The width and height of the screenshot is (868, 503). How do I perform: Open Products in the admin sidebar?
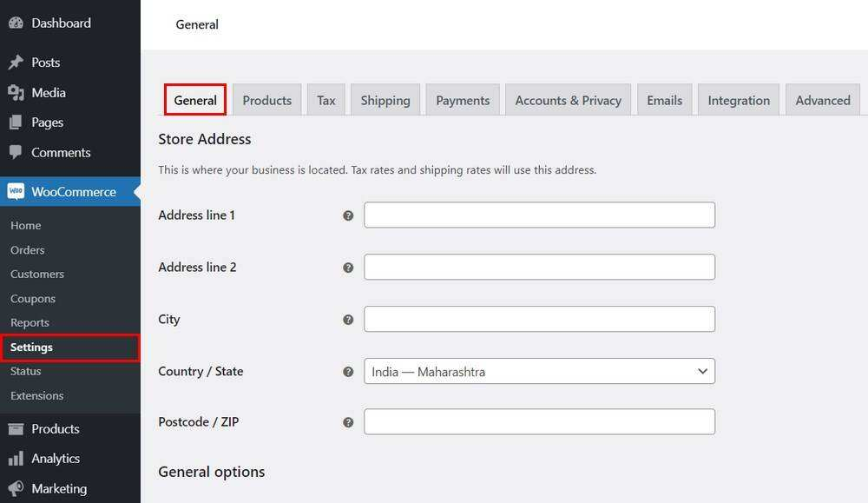point(56,428)
